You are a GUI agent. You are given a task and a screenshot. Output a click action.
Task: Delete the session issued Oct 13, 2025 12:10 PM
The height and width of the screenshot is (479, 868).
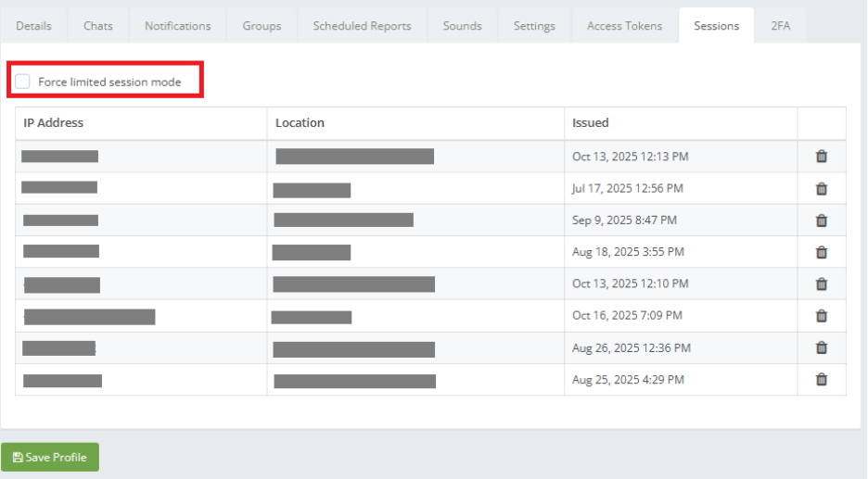point(821,284)
